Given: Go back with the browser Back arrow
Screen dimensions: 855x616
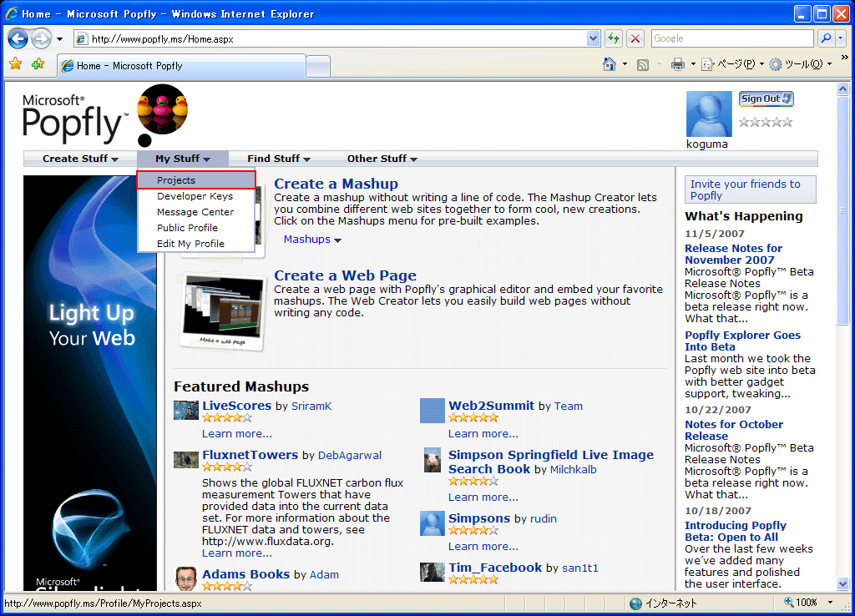Looking at the screenshot, I should (18, 38).
